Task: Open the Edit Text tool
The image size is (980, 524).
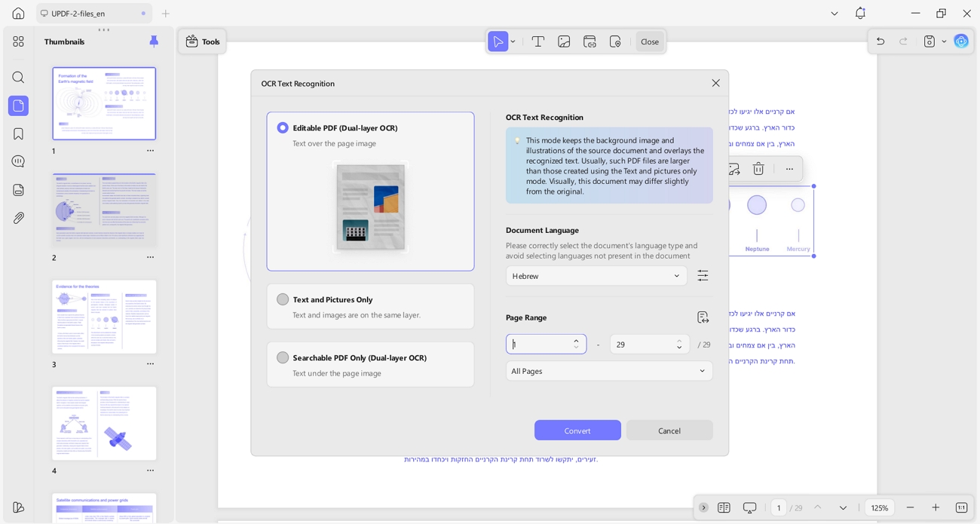Action: 537,41
